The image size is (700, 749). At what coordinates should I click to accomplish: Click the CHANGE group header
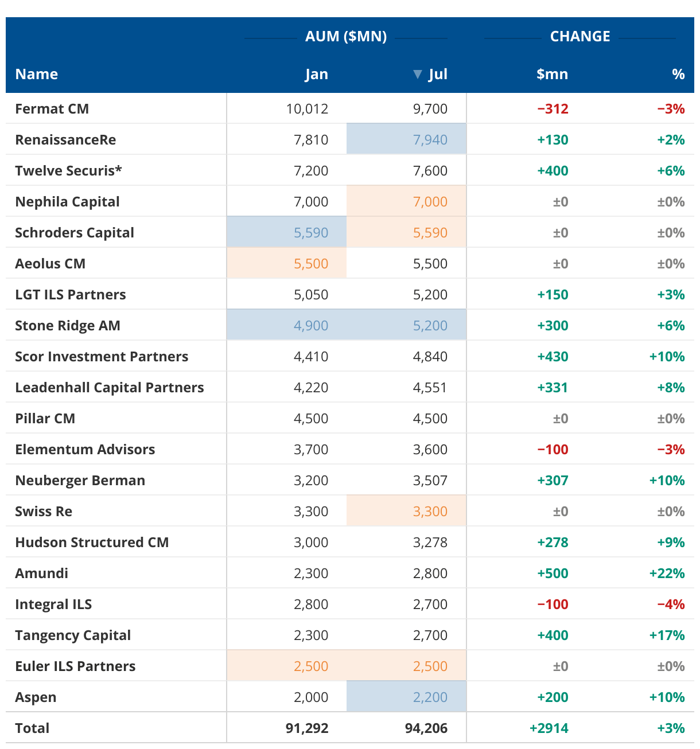[x=580, y=37]
